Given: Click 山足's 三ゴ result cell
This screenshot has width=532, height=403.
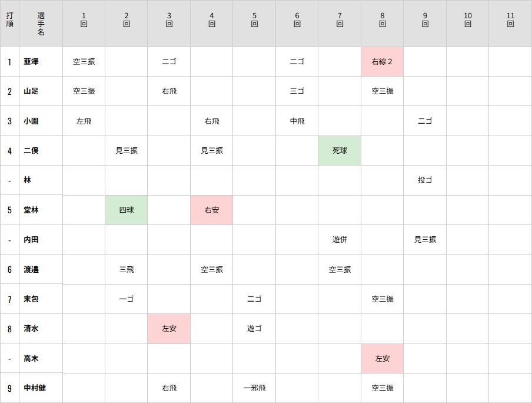Looking at the screenshot, I should click(x=297, y=91).
